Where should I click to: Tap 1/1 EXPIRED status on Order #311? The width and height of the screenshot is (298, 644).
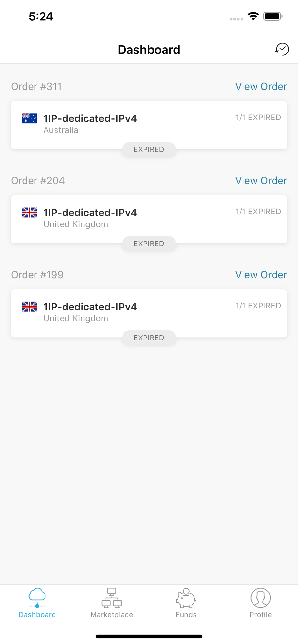coord(258,118)
